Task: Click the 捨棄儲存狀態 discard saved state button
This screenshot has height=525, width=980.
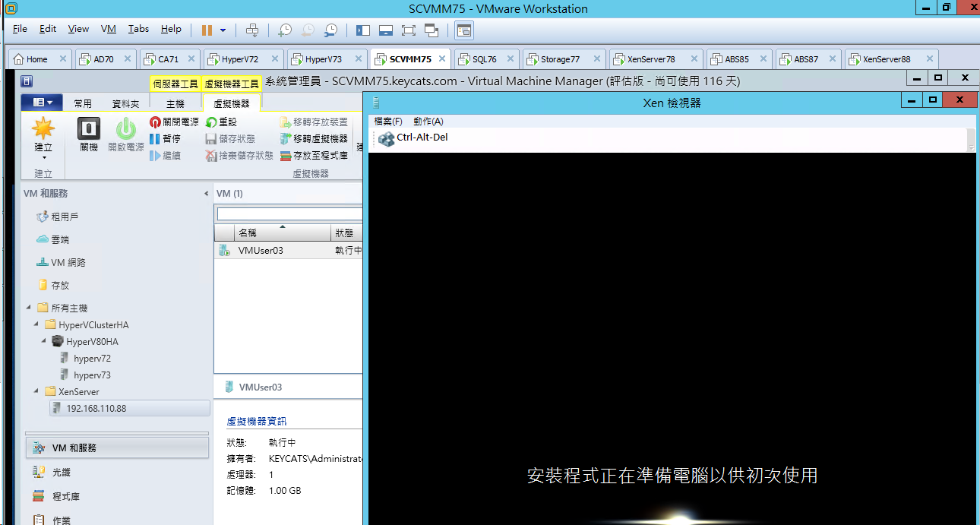Action: (239, 155)
